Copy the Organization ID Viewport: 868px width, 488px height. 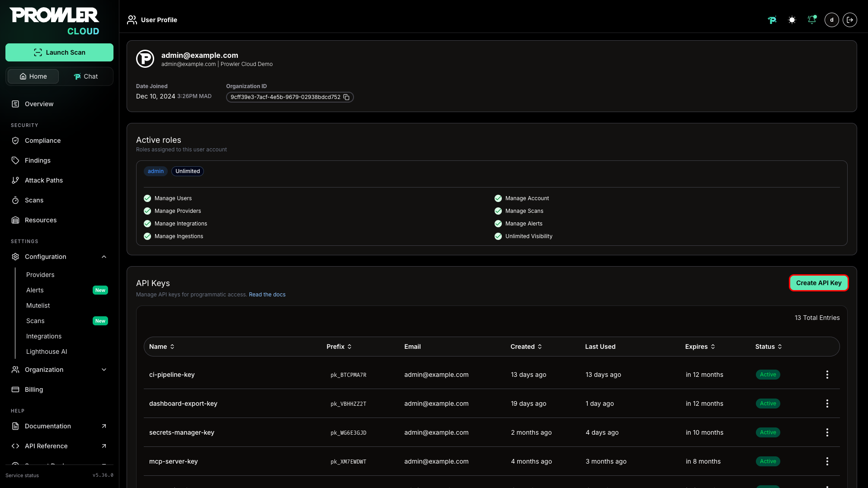pyautogui.click(x=346, y=97)
